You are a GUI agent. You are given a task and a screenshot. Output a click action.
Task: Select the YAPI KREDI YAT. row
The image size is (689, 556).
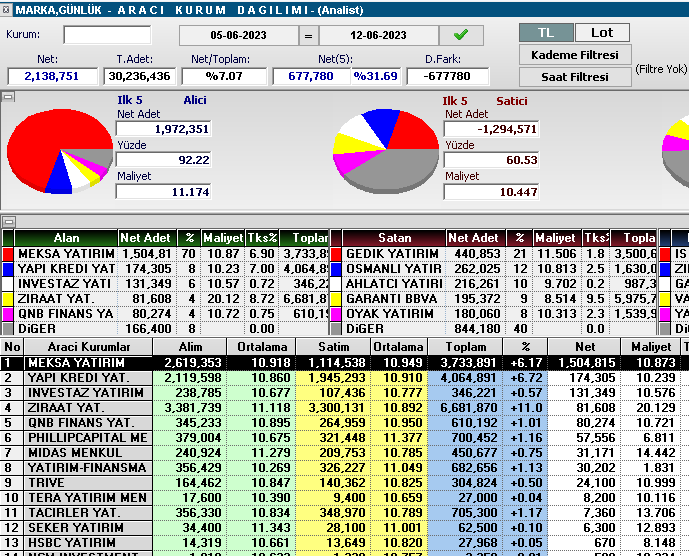tap(344, 378)
